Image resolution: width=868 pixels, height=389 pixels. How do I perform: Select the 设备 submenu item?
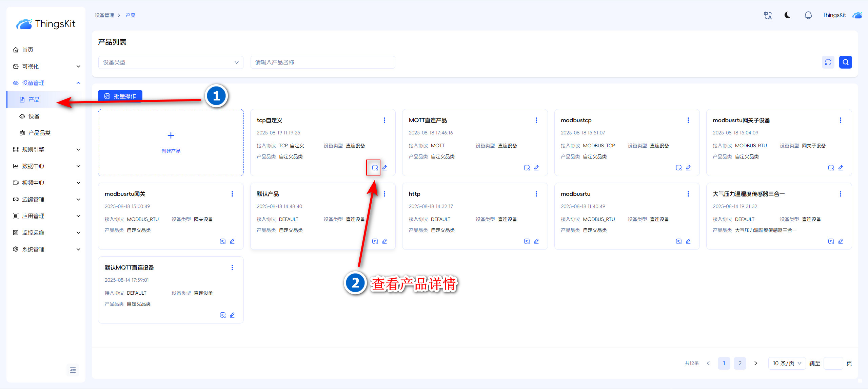tap(34, 116)
